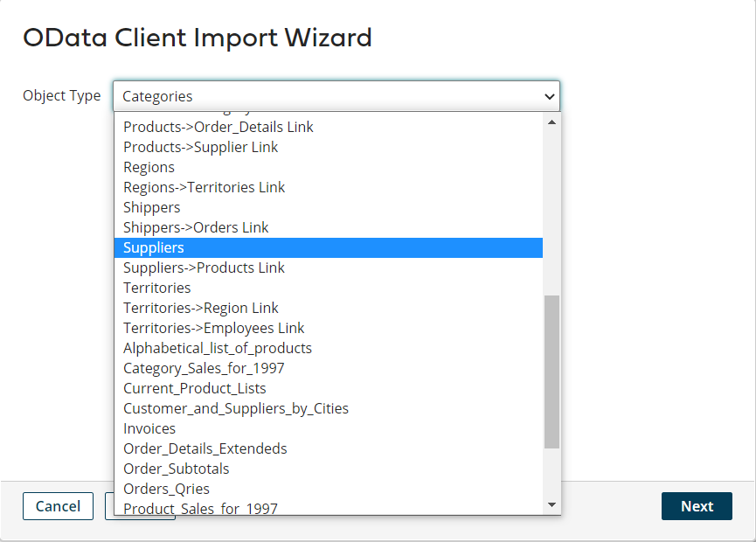
Task: Click the Next button
Action: click(697, 506)
